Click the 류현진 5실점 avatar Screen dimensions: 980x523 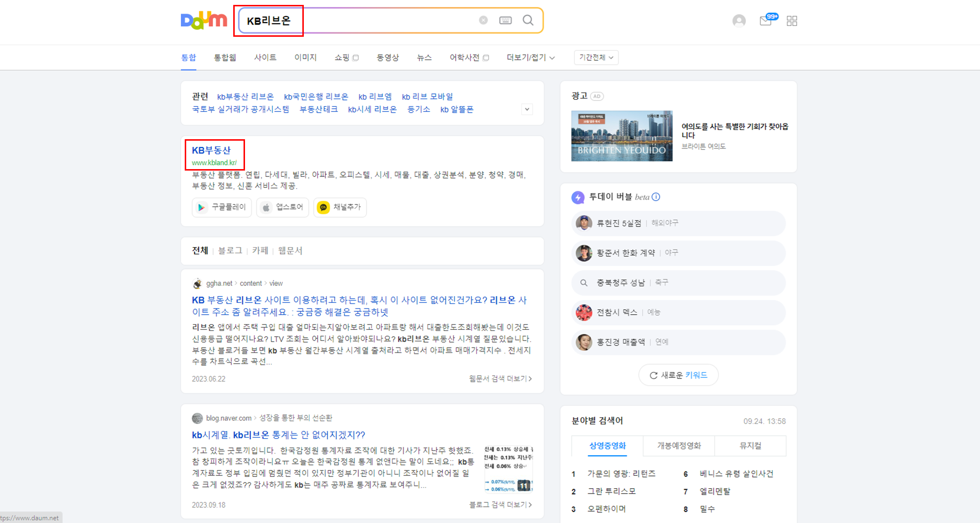pyautogui.click(x=584, y=223)
